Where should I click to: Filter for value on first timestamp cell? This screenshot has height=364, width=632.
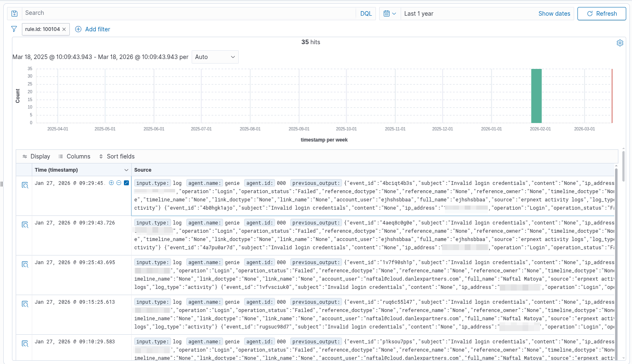pos(111,183)
